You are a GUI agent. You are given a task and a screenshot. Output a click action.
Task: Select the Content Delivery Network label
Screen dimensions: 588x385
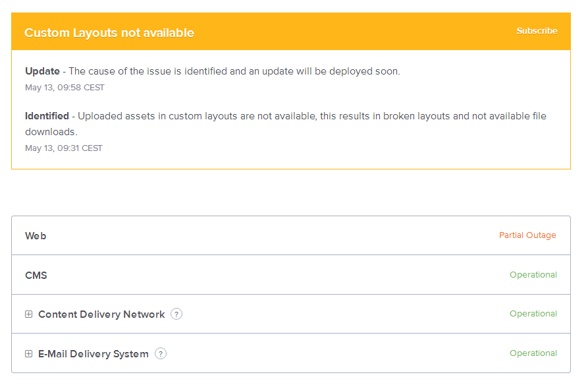(101, 314)
